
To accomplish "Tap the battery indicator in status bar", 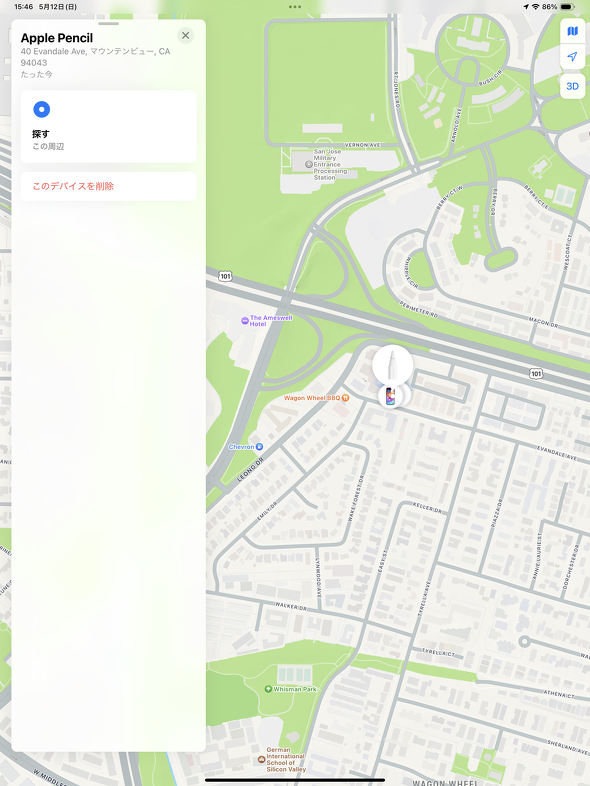I will 567,7.
